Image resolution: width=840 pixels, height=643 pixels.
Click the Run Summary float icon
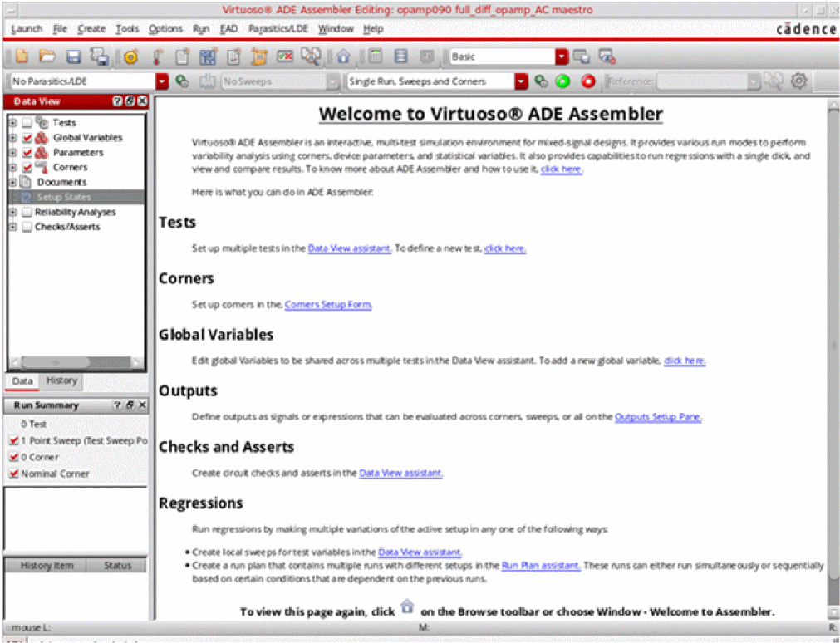point(130,405)
